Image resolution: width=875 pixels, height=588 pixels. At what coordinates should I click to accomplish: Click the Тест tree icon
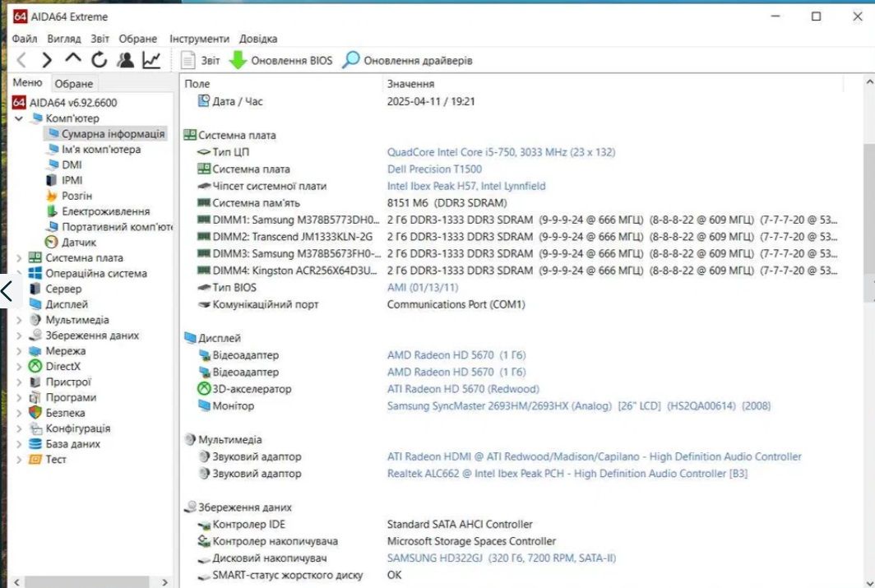click(35, 460)
